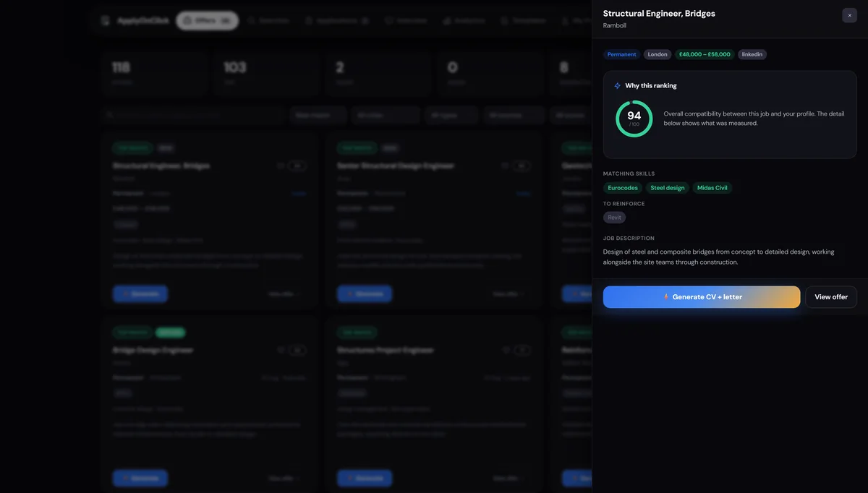Click the ApplyOnClick logo icon in header
The height and width of the screenshot is (493, 868).
pos(106,21)
